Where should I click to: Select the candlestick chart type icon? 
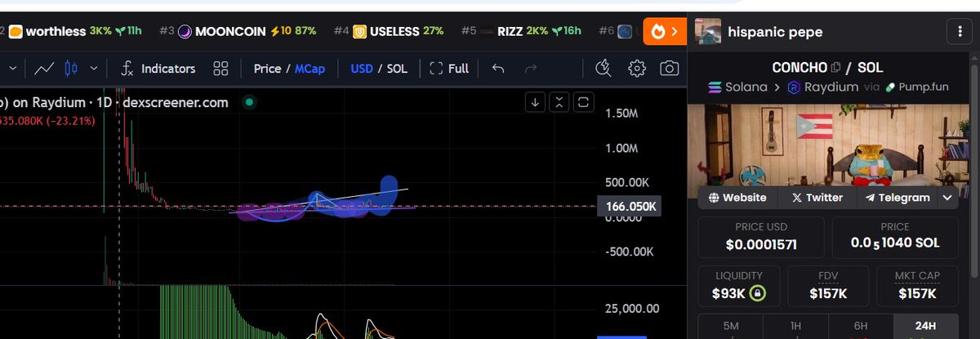point(71,69)
